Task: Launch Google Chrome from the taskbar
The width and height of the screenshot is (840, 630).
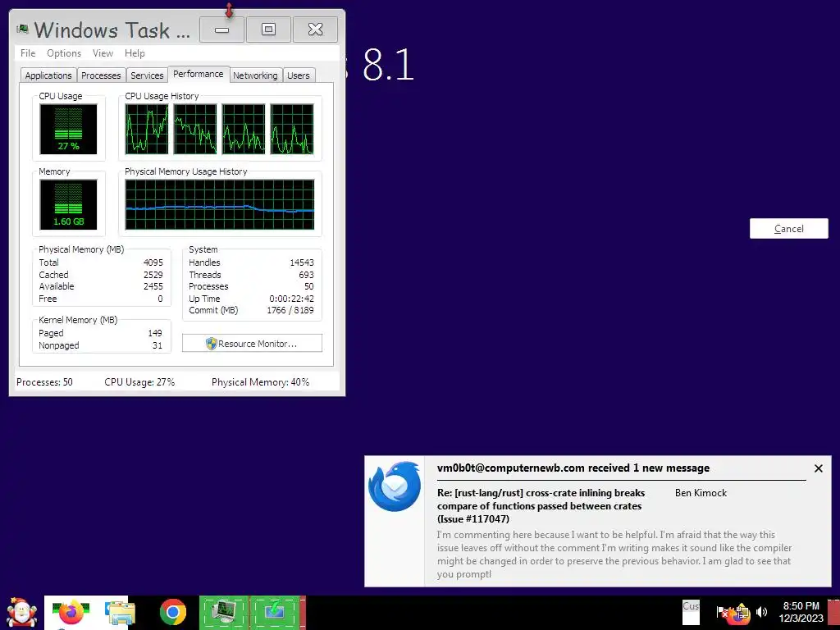Action: [172, 612]
